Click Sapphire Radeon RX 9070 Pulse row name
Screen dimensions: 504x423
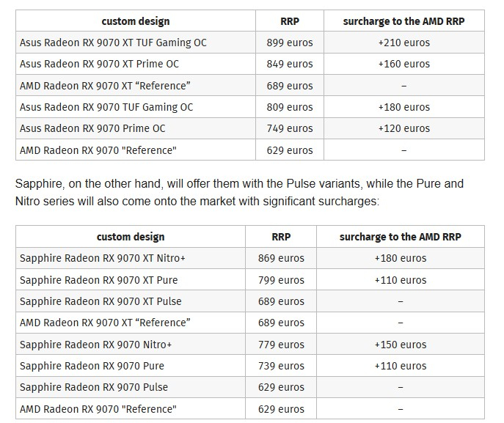94,387
